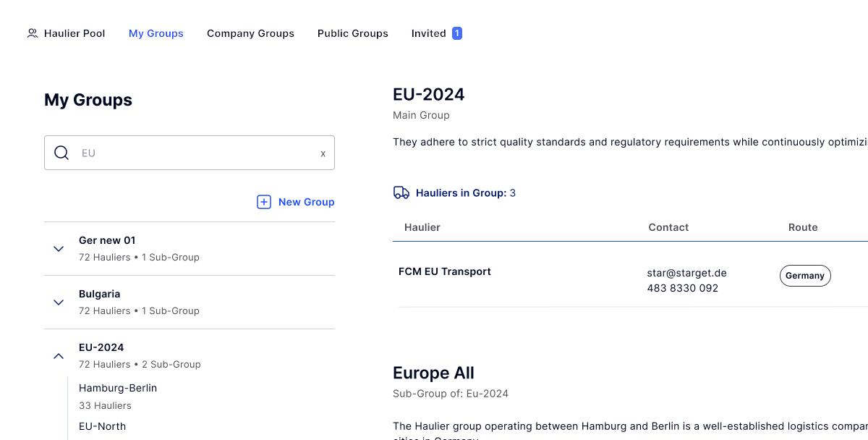Click the Haulier Pool people icon

[x=32, y=33]
